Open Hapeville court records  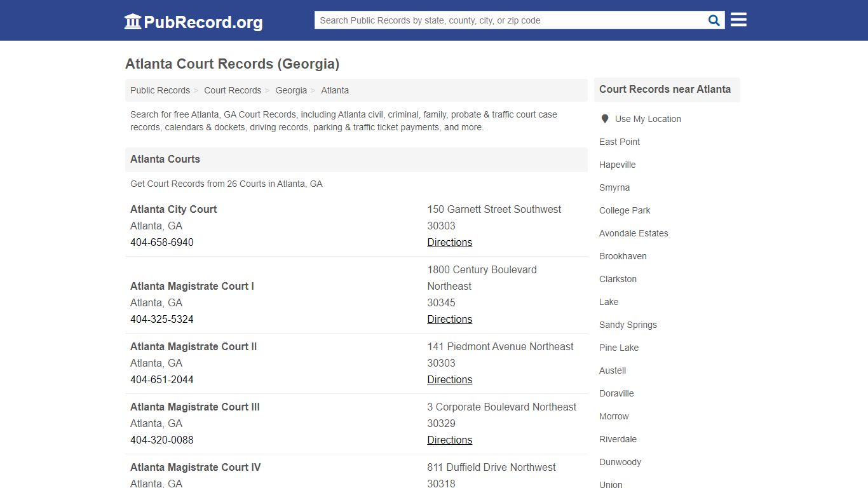click(x=618, y=165)
